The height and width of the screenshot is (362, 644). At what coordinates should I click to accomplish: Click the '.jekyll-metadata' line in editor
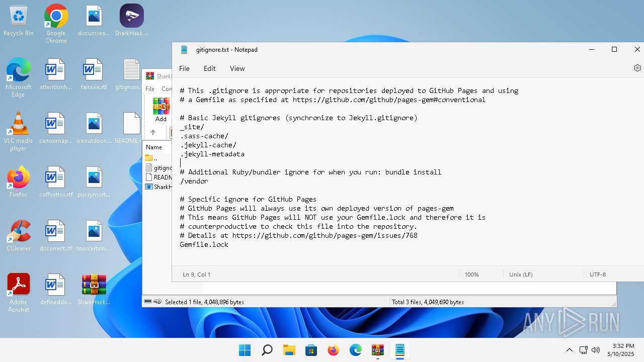pos(212,154)
